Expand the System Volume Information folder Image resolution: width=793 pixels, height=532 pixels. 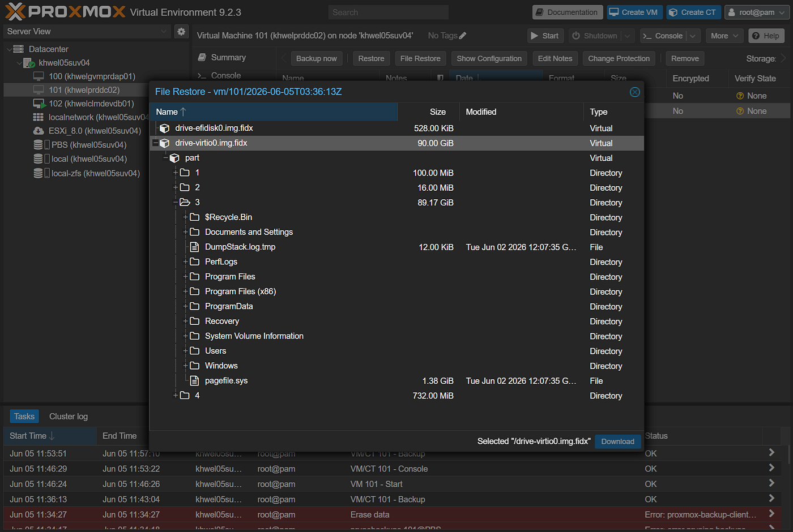(x=185, y=336)
